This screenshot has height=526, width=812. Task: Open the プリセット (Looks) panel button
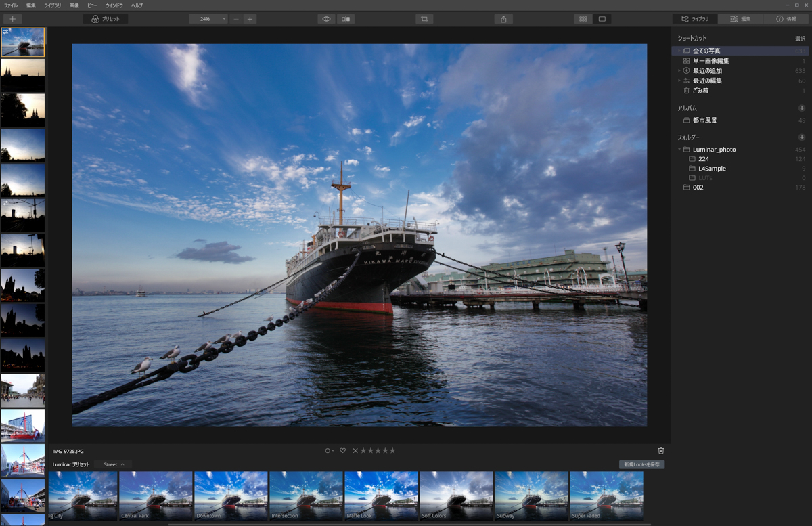[106, 19]
